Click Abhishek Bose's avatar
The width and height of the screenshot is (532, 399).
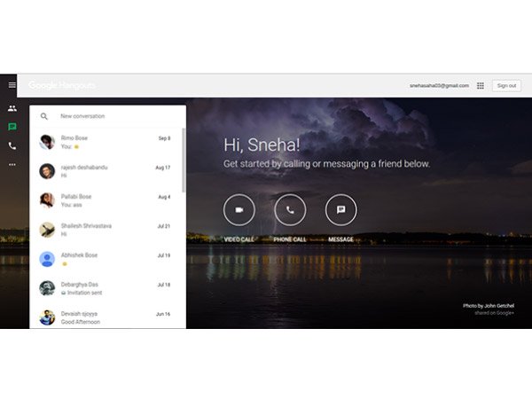point(47,259)
